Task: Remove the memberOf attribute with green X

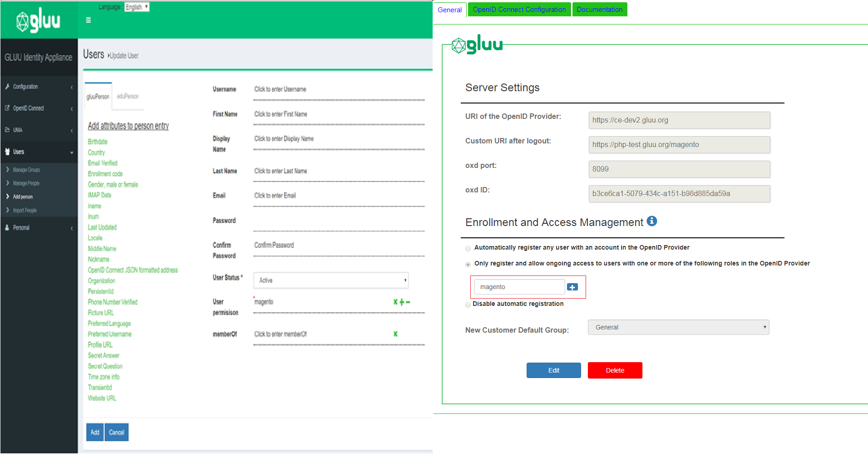Action: (395, 334)
